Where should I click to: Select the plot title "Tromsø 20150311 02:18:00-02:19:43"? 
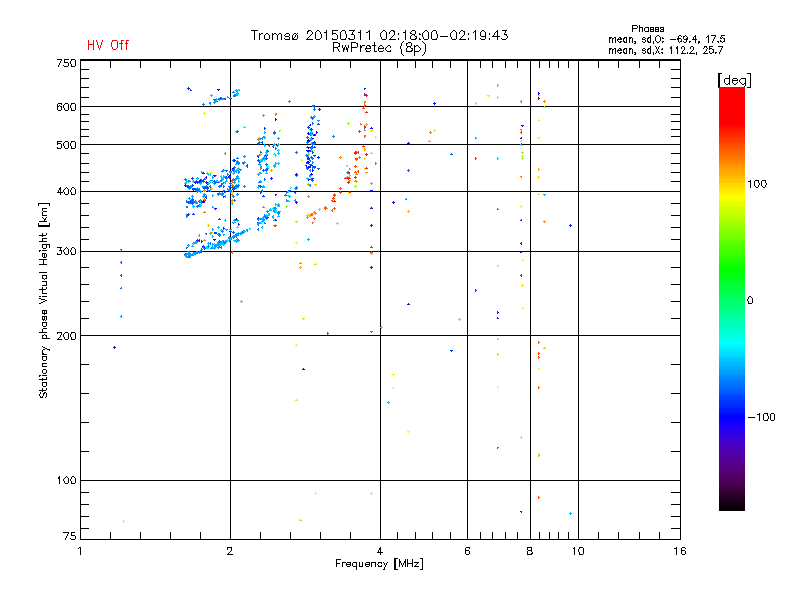[379, 35]
